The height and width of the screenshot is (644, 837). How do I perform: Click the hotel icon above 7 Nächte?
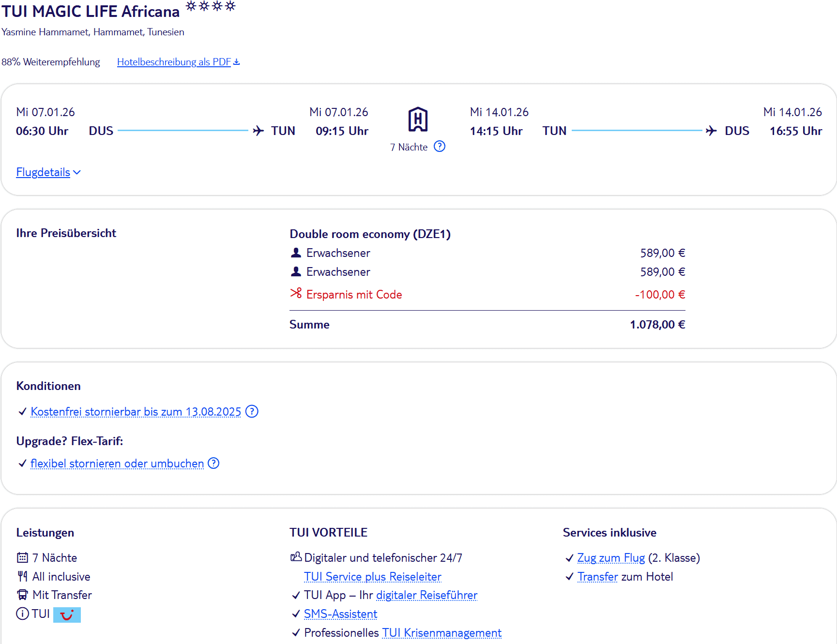click(417, 120)
